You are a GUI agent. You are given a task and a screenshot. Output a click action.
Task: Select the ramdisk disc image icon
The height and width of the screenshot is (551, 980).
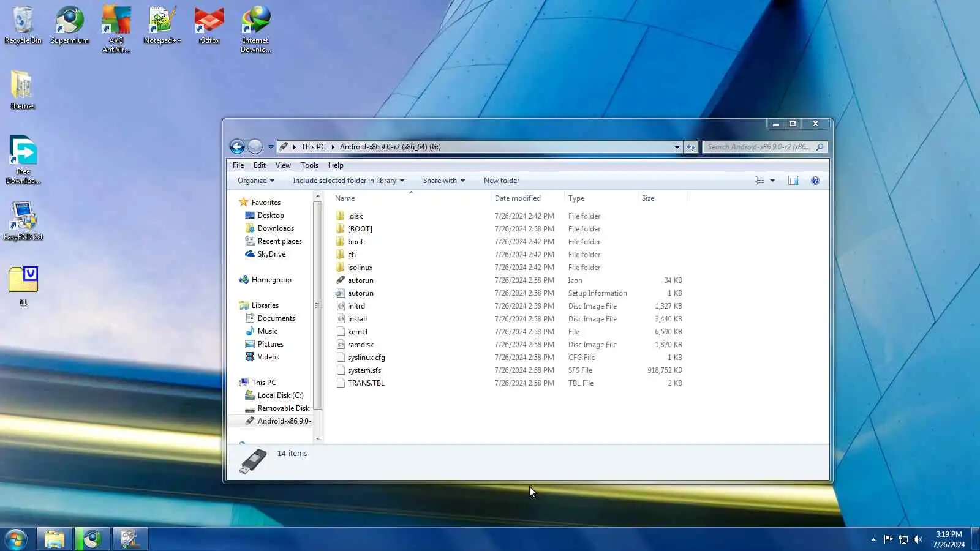click(x=341, y=345)
